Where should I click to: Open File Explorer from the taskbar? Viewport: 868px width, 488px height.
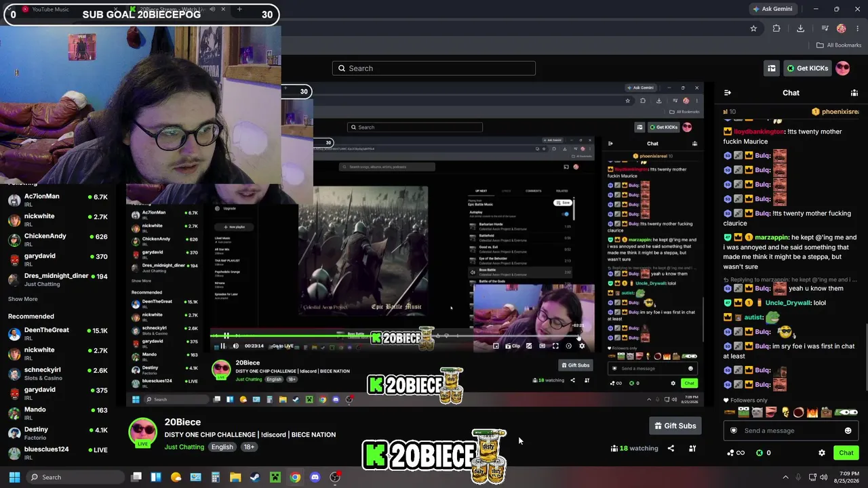point(235,477)
